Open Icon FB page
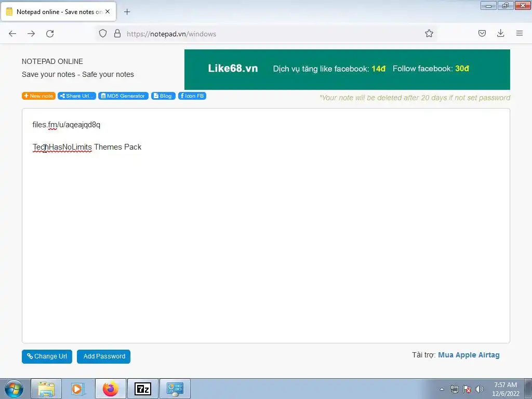Image resolution: width=532 pixels, height=399 pixels. tap(192, 96)
